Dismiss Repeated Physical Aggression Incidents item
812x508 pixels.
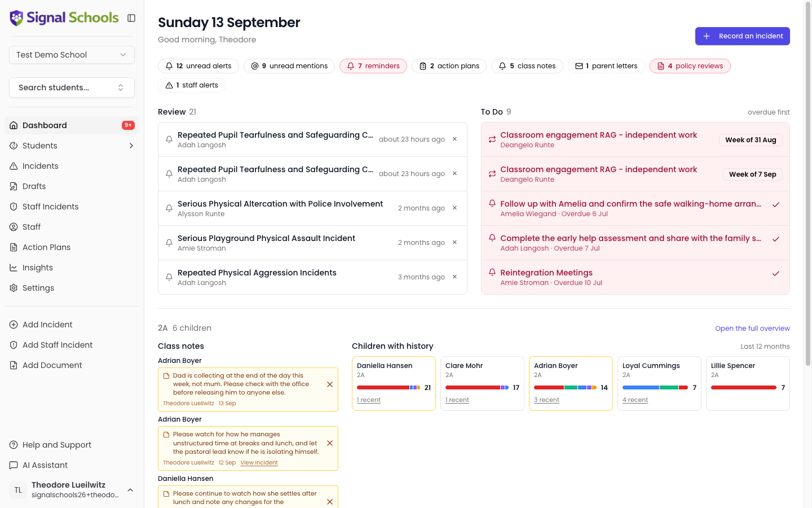coord(454,277)
